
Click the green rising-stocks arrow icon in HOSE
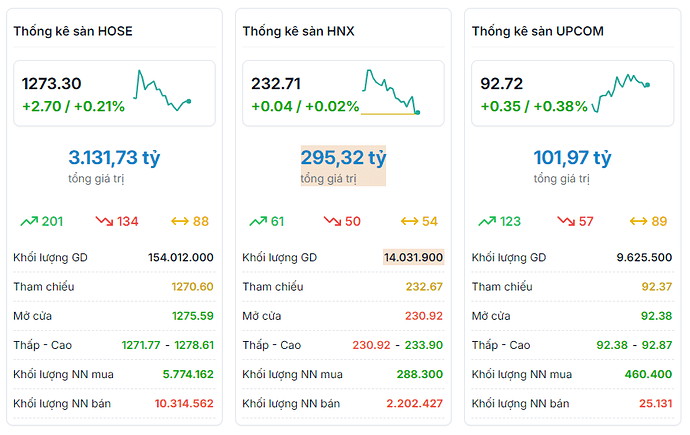click(x=30, y=221)
